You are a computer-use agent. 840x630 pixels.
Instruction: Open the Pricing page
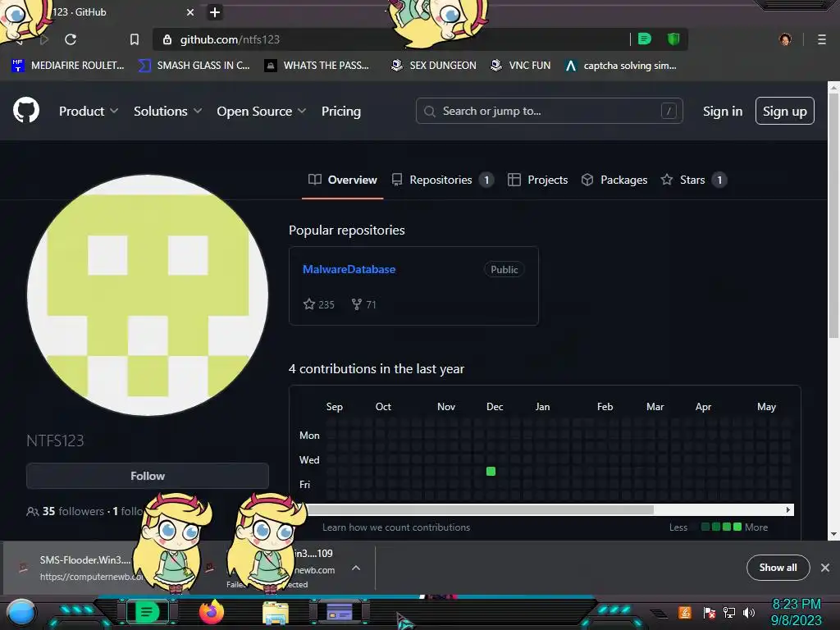pyautogui.click(x=341, y=112)
